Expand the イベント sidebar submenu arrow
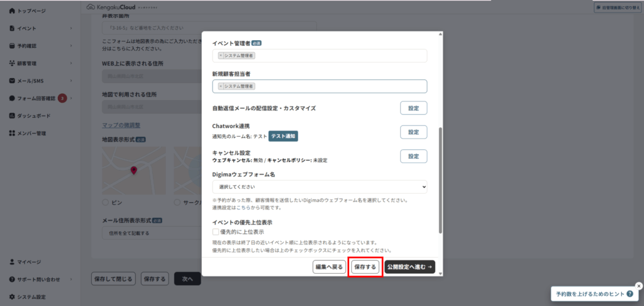This screenshot has height=306, width=644. [x=71, y=28]
